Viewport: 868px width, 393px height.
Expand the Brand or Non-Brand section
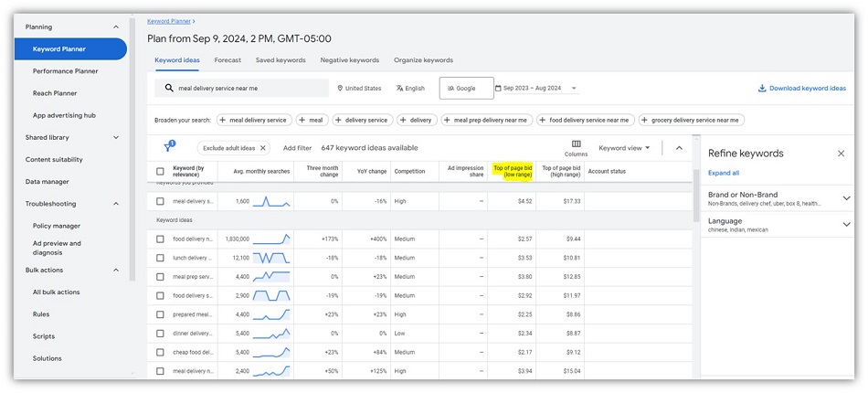coord(845,197)
